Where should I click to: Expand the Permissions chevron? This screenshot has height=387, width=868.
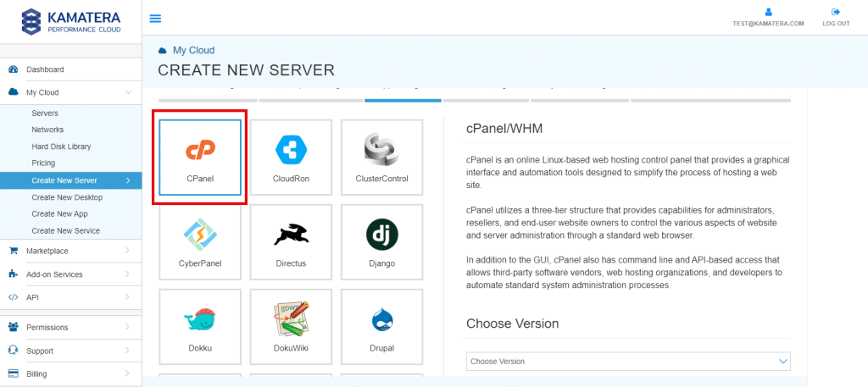(127, 327)
